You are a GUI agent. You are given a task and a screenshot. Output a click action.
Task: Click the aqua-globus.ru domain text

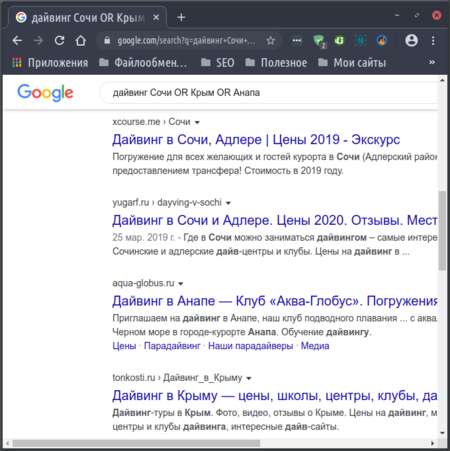143,283
